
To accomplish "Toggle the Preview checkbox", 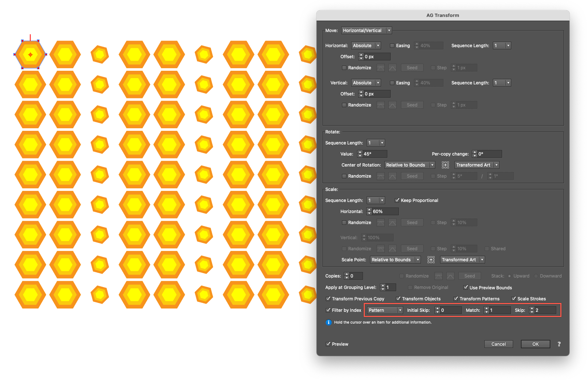I will click(x=328, y=344).
